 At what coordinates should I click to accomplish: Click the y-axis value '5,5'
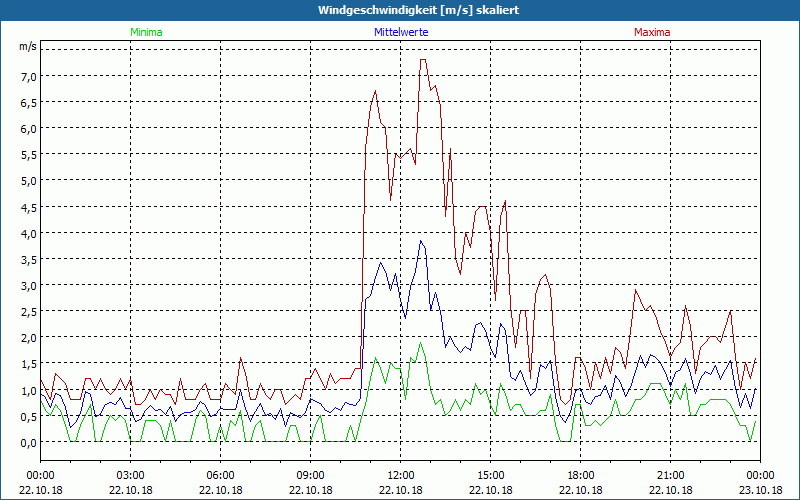click(29, 155)
